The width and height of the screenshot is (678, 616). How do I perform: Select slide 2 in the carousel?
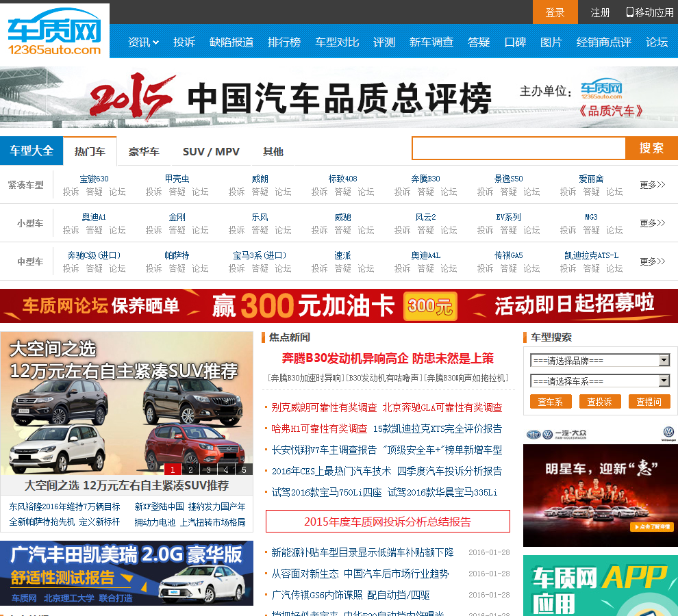tap(190, 470)
